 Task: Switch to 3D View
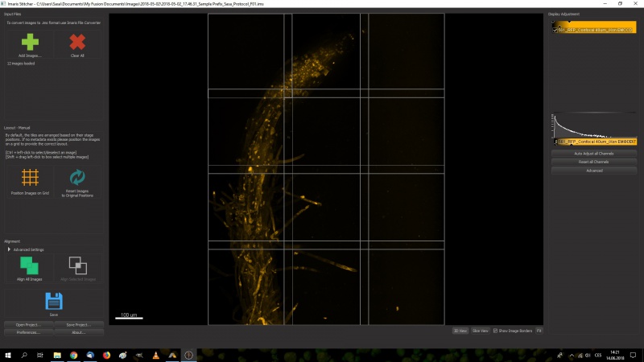460,330
